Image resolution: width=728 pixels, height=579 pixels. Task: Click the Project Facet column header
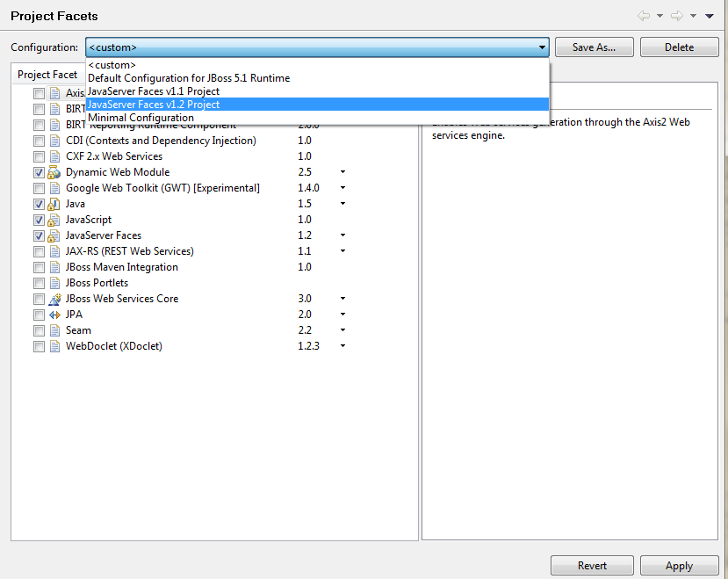(x=47, y=75)
